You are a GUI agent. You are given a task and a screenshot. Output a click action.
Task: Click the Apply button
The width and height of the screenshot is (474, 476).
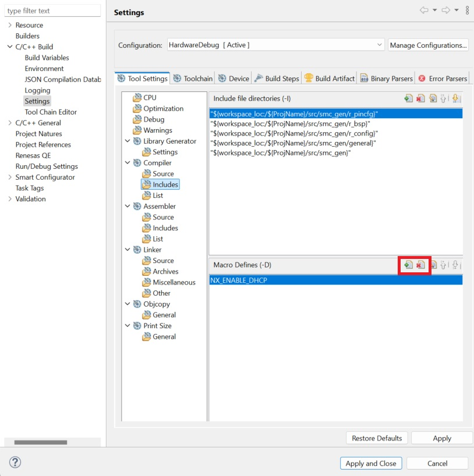coord(442,438)
